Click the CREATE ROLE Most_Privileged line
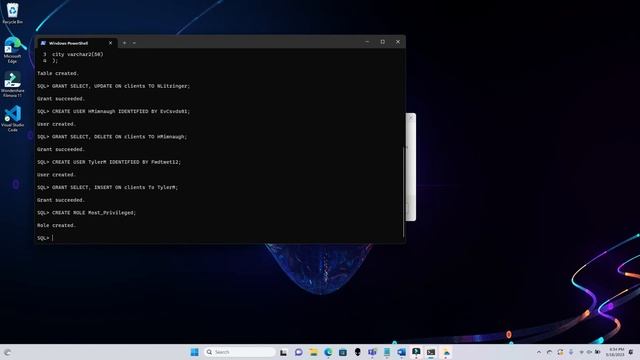640x360 pixels. pyautogui.click(x=87, y=213)
